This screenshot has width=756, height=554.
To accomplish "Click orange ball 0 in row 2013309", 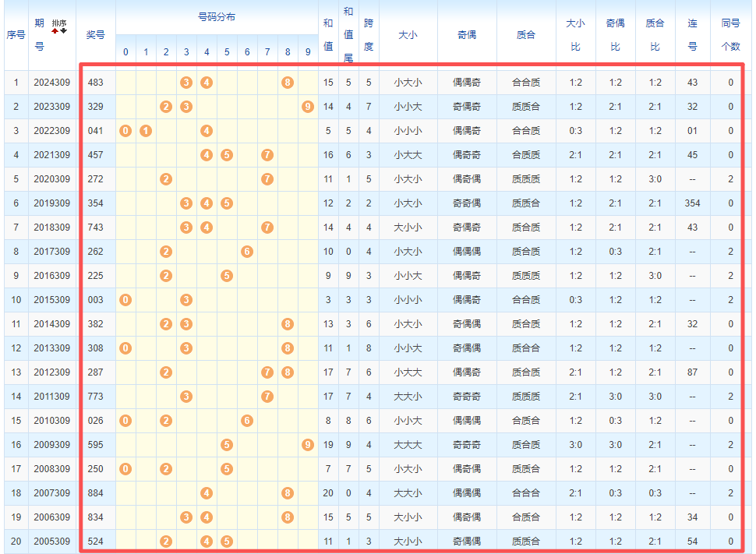I will tap(125, 348).
